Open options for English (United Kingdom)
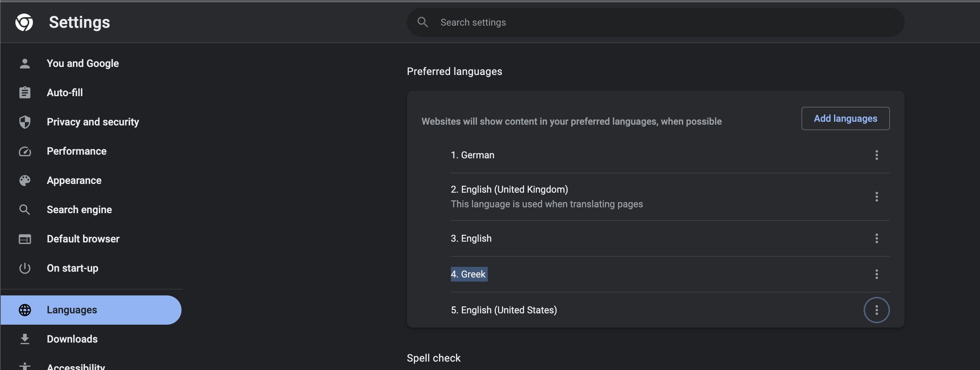This screenshot has height=370, width=980. tap(877, 197)
